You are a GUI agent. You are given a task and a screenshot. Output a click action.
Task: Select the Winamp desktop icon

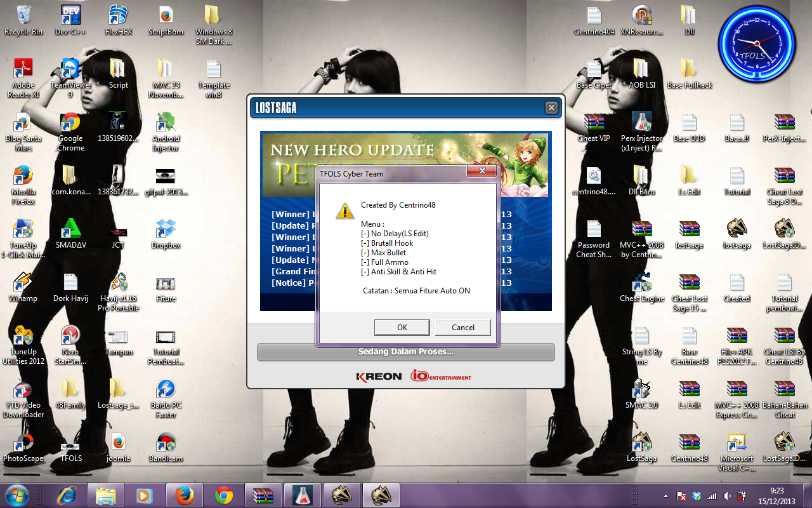(x=23, y=287)
